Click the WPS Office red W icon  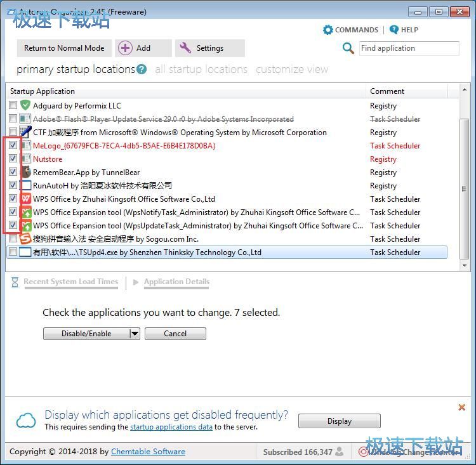(x=25, y=199)
